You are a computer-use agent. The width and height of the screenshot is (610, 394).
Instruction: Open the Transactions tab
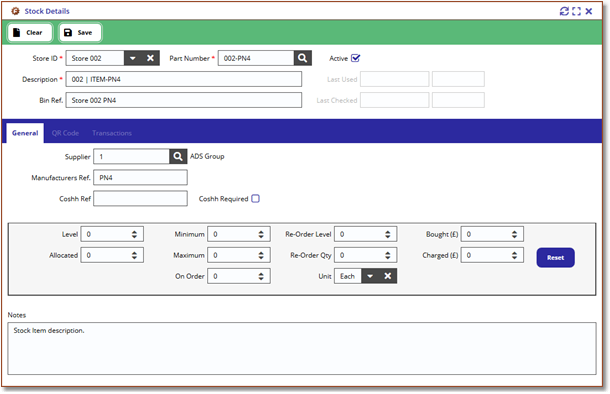click(112, 133)
